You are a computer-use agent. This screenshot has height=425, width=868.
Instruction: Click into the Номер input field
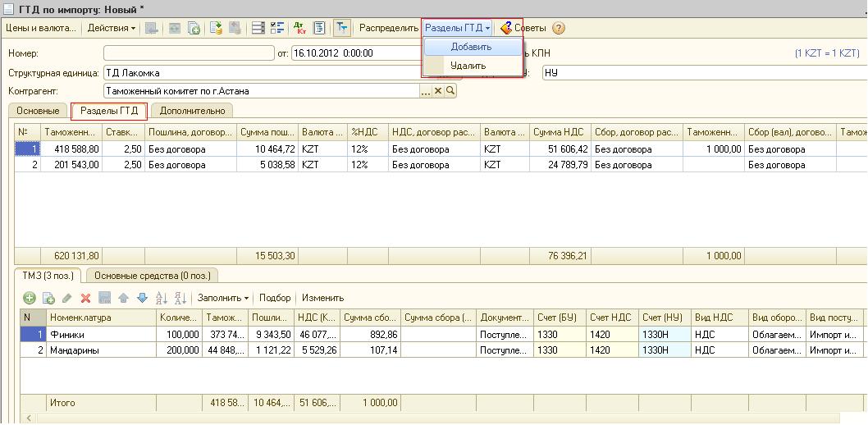pos(189,53)
